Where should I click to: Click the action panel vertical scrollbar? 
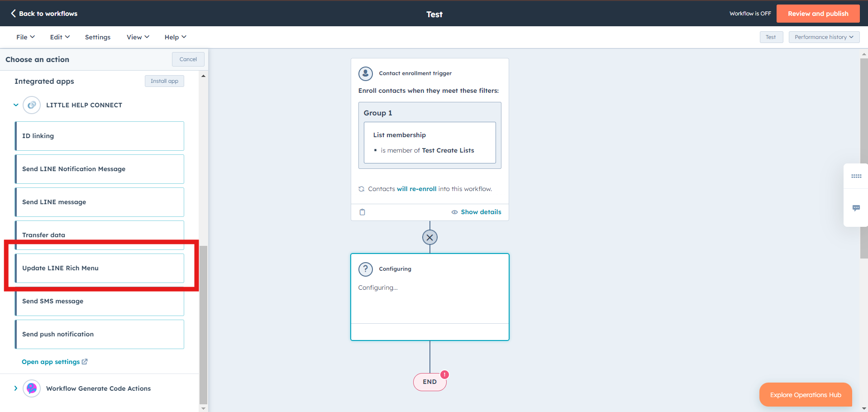203,324
